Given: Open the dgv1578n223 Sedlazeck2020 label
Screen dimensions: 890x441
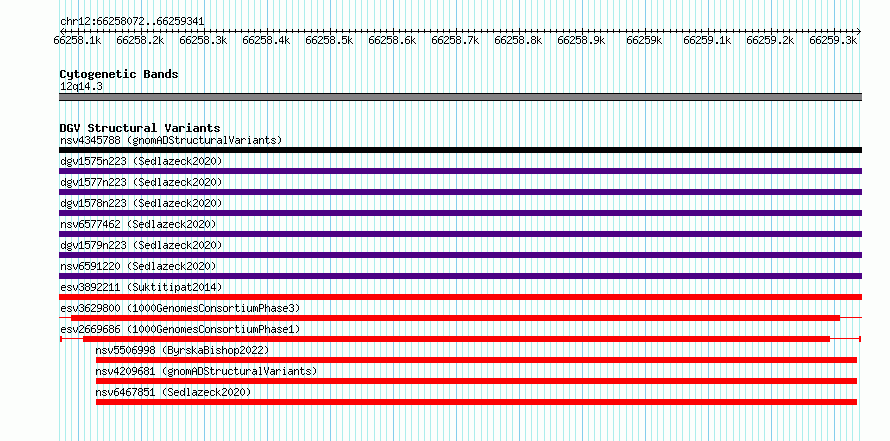Looking at the screenshot, I should [x=141, y=203].
